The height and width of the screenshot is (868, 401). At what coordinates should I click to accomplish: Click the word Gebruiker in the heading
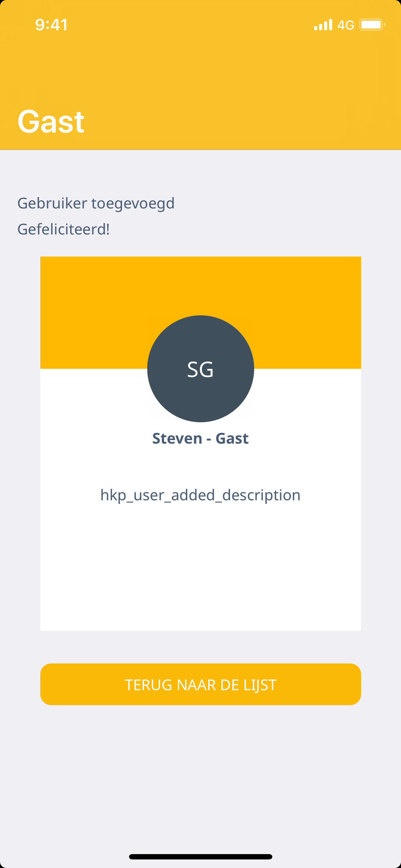coord(52,203)
